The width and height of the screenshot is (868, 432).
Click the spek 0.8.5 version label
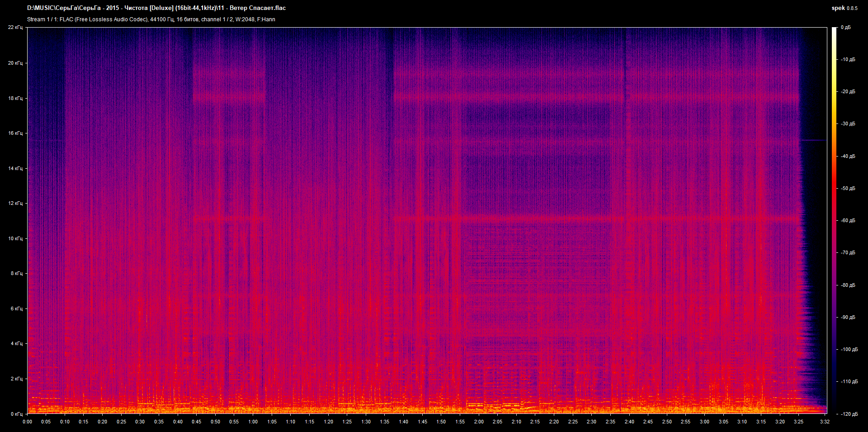tap(844, 8)
